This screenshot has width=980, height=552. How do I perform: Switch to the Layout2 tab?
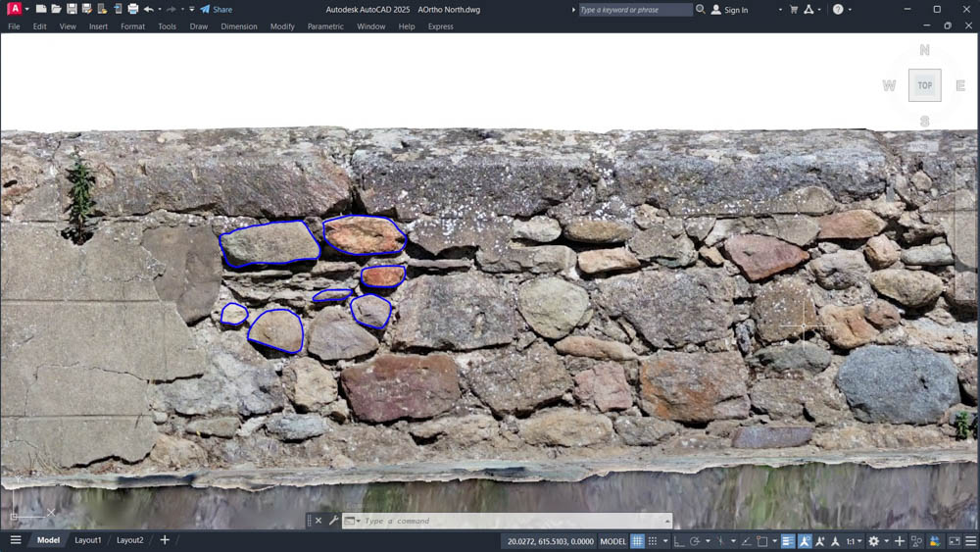point(130,540)
